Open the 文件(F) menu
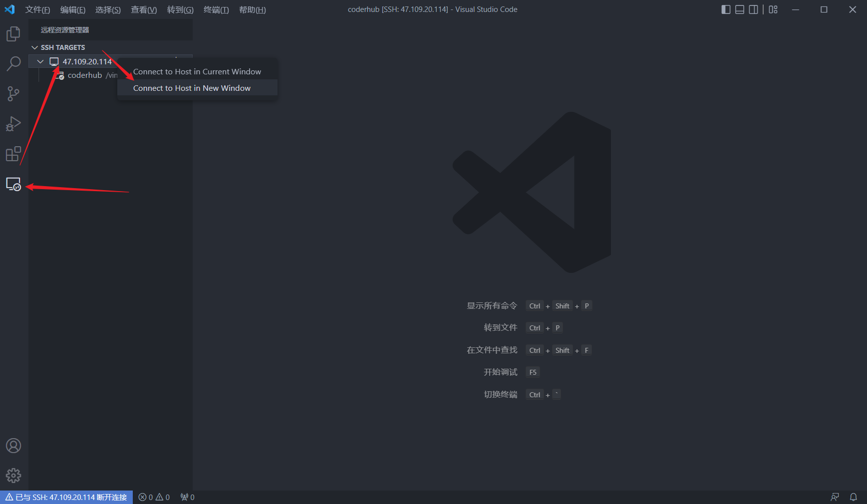The height and width of the screenshot is (504, 867). click(38, 9)
